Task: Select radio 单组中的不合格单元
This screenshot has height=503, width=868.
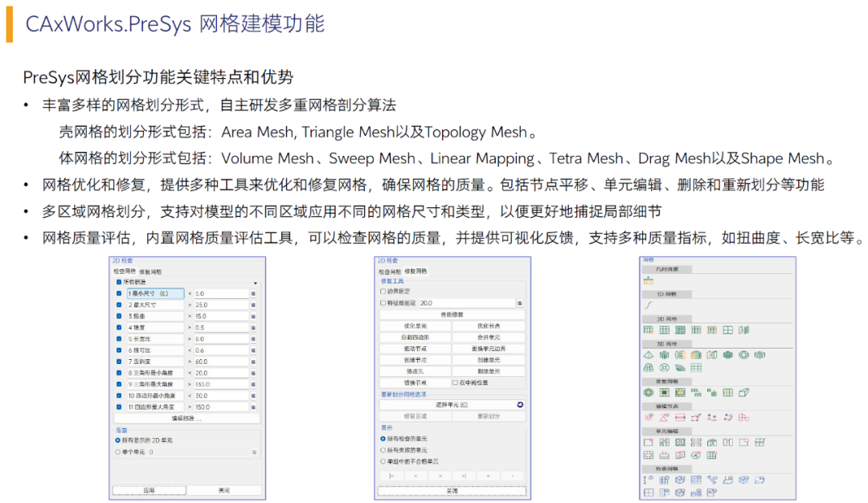Action: coord(383,461)
